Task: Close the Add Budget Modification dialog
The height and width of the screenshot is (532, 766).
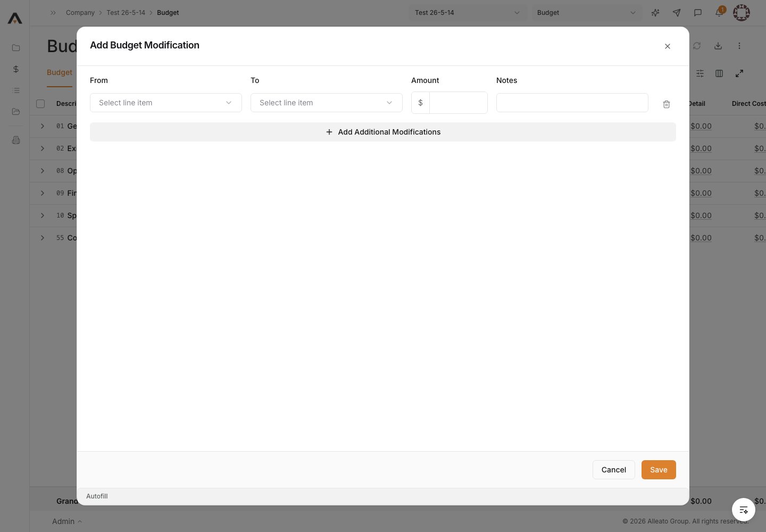Action: [x=668, y=46]
